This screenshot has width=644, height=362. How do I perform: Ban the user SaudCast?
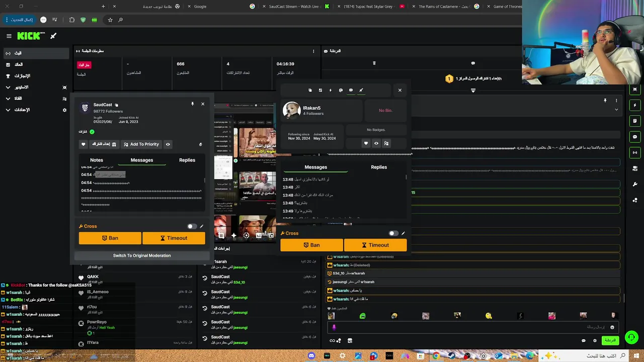[110, 238]
